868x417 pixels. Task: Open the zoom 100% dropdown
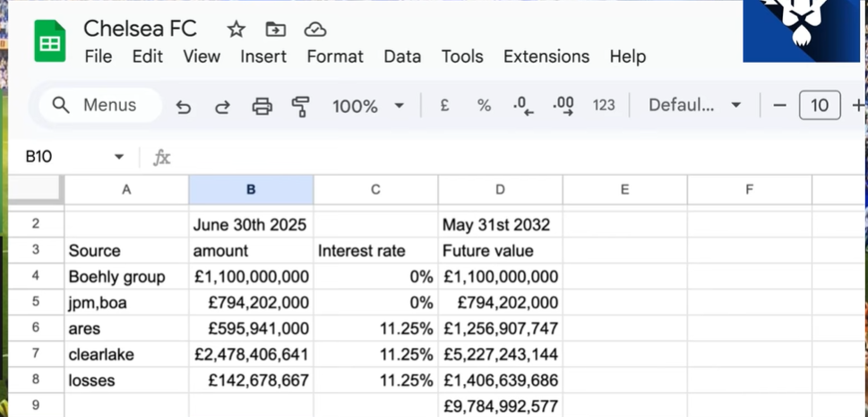(367, 105)
